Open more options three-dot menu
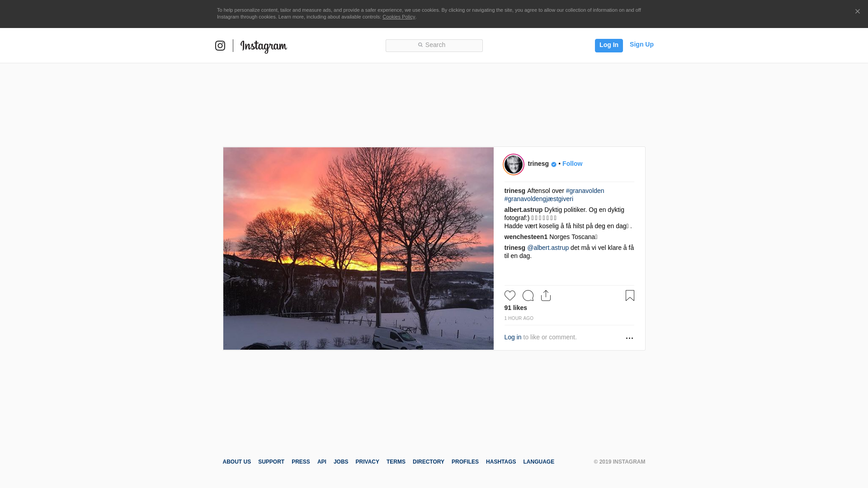 (x=629, y=338)
